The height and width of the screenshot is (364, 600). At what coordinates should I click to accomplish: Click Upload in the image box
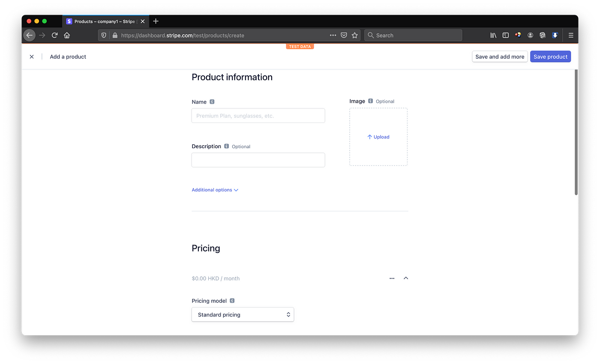[378, 137]
